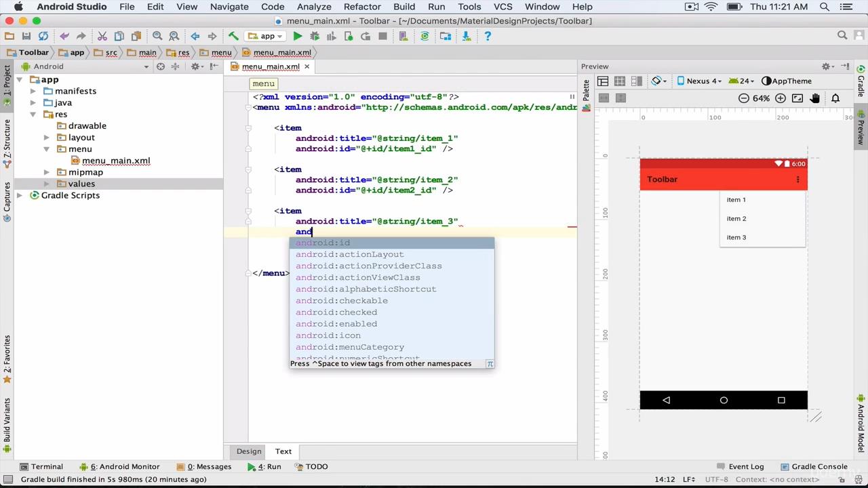Screen dimensions: 868x488
Task: Switch to Design view mode icon
Action: [x=603, y=81]
